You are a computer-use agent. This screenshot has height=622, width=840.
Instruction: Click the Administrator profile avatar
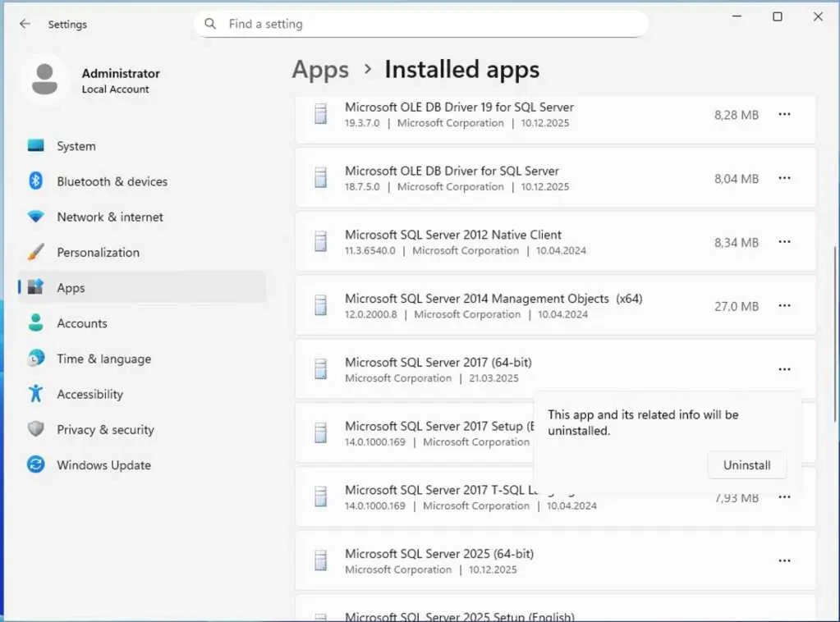[x=45, y=80]
